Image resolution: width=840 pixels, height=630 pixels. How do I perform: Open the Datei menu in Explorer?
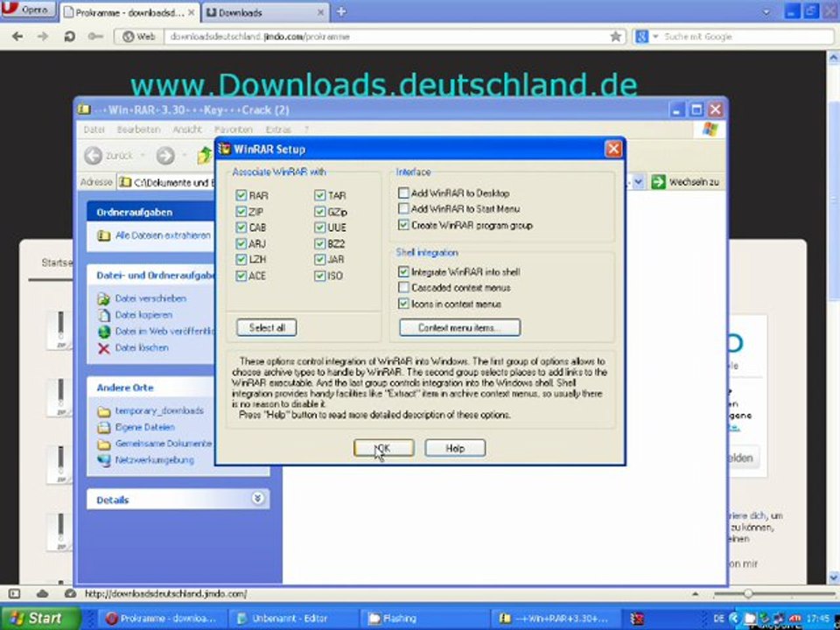pos(94,129)
